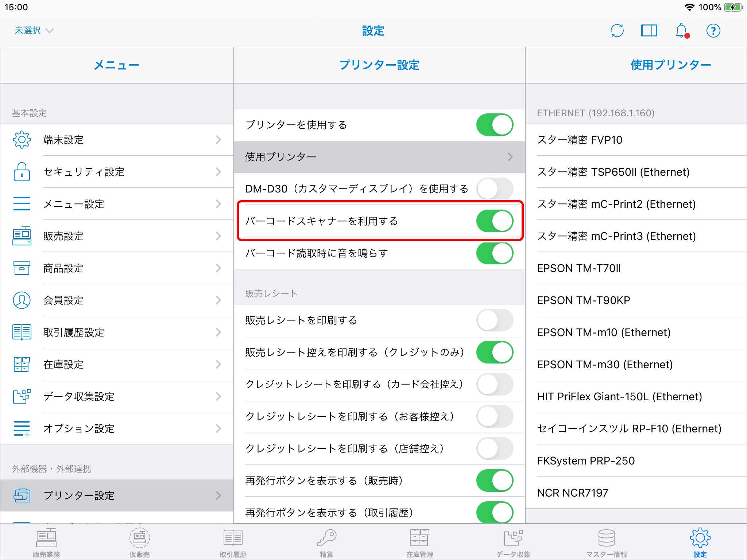Click the printer icon beside プリンター設定

[x=22, y=495]
